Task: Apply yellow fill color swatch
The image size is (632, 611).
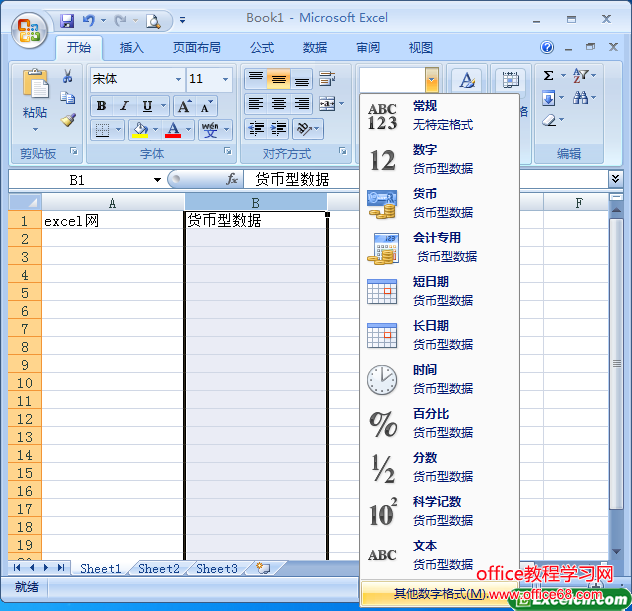Action: (x=140, y=136)
